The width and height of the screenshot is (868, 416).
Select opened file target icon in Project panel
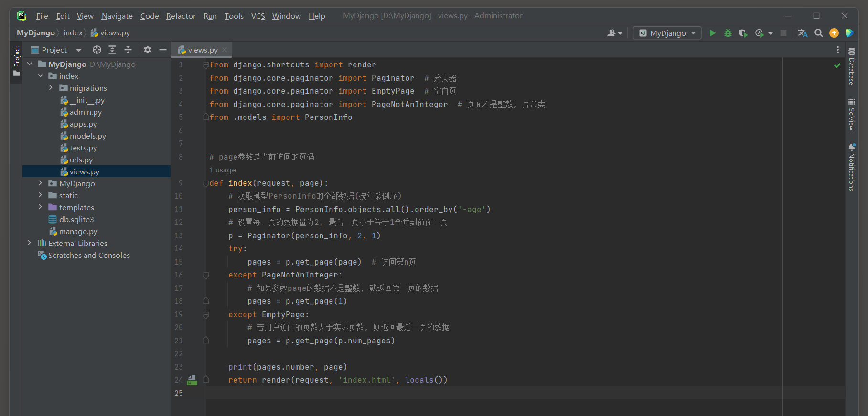pos(97,50)
